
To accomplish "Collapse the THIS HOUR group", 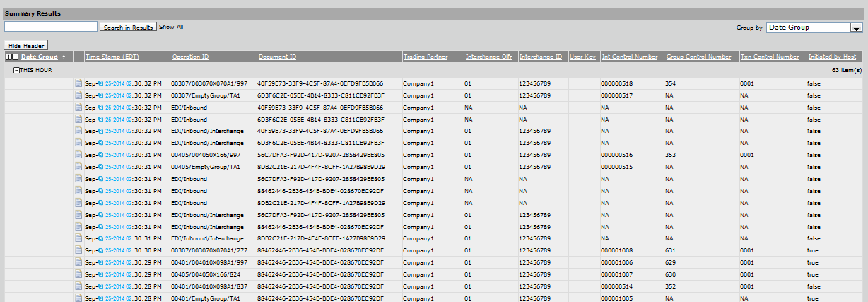I will (x=16, y=70).
